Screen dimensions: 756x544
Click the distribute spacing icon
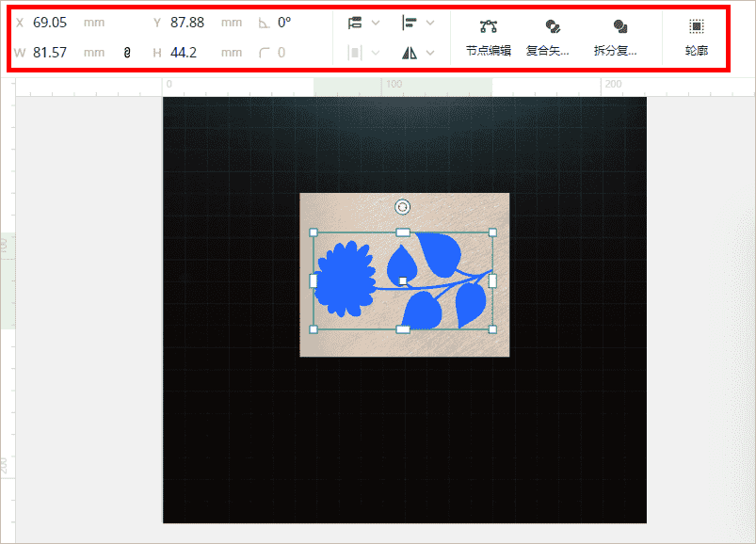(x=355, y=53)
